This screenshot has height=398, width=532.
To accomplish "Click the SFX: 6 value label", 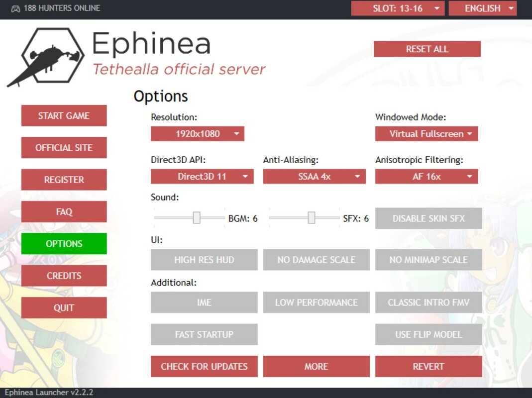I will click(356, 218).
